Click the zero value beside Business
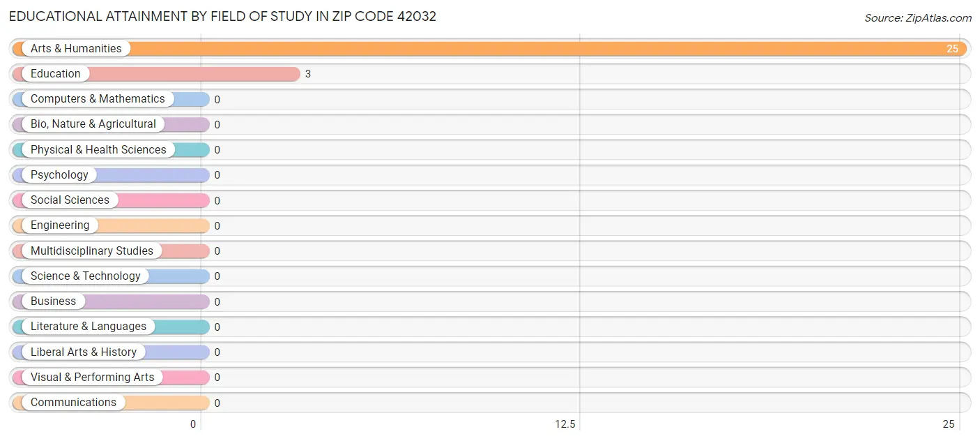The height and width of the screenshot is (441, 980). pyautogui.click(x=217, y=301)
